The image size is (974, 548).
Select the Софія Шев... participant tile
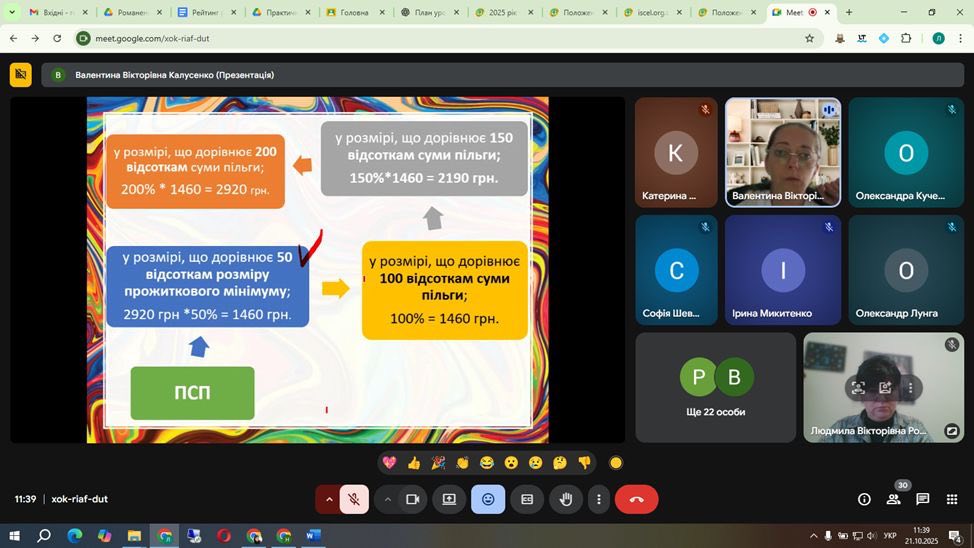coord(676,270)
